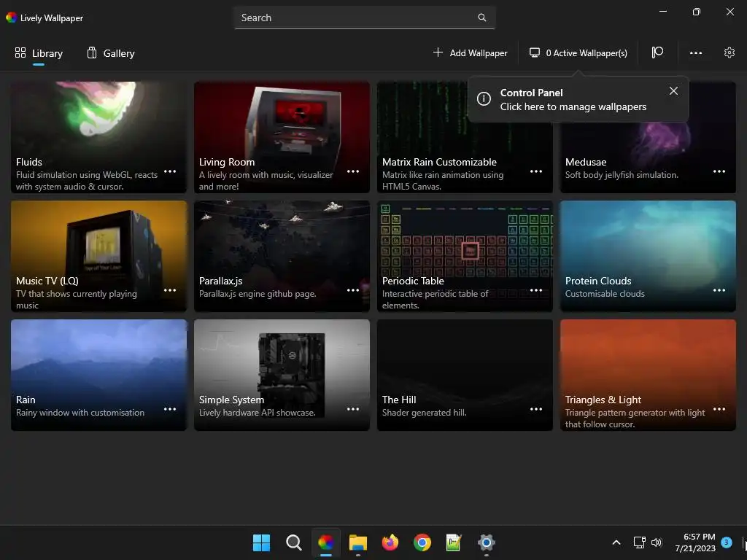Select the Simple System thumbnail
This screenshot has width=747, height=560.
[x=282, y=375]
